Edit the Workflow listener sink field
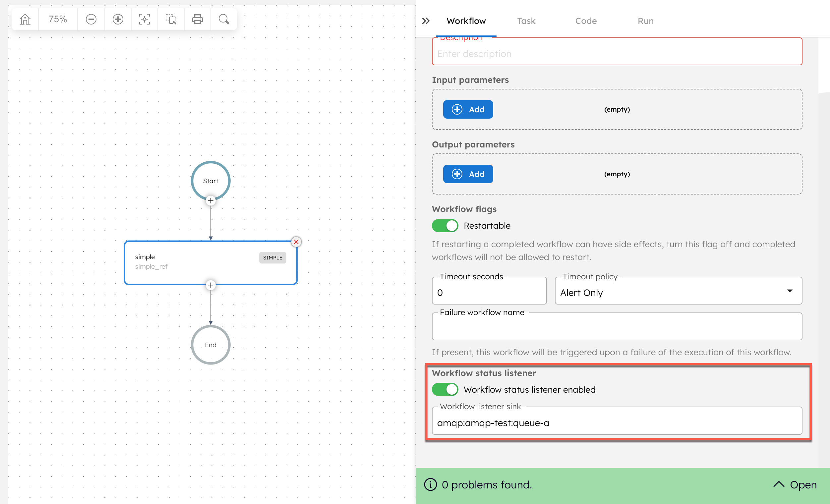 pos(617,423)
